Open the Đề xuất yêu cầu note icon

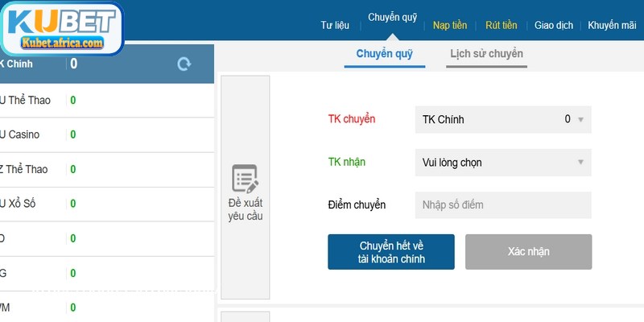click(x=246, y=178)
